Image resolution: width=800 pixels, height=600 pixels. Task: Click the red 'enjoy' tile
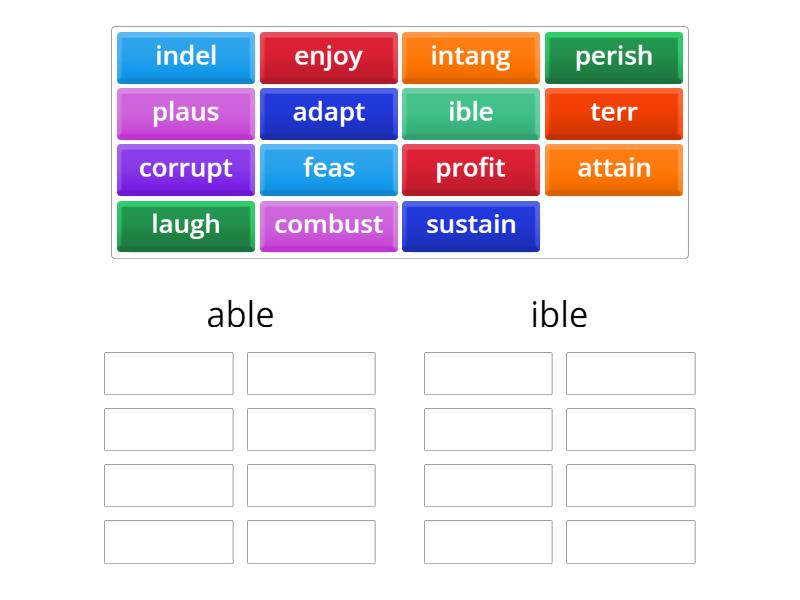(328, 57)
